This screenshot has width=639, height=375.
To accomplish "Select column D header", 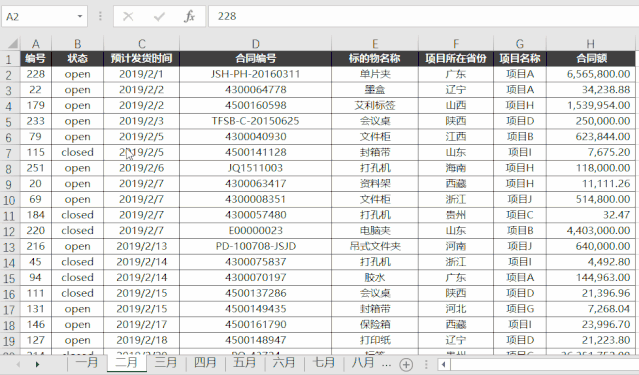I will click(x=256, y=44).
